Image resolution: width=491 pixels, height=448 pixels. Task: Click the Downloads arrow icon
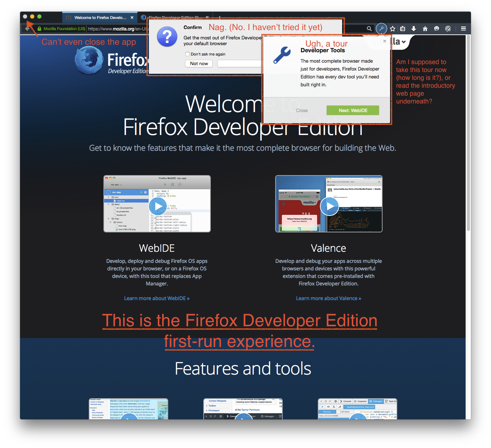point(414,28)
